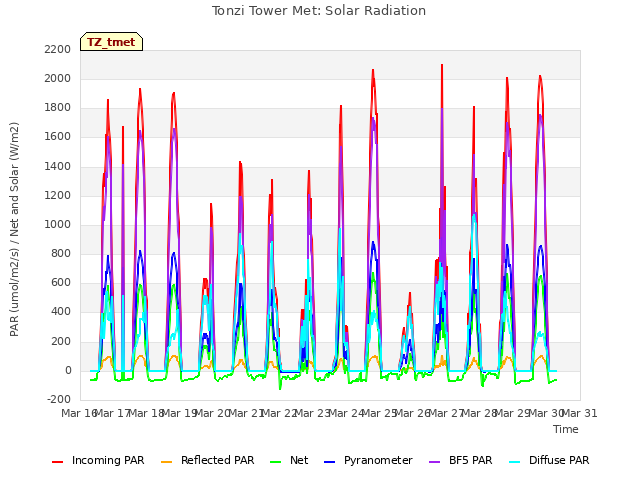Click the Mar 16 x-axis date label
This screenshot has width=640, height=480.
(79, 413)
